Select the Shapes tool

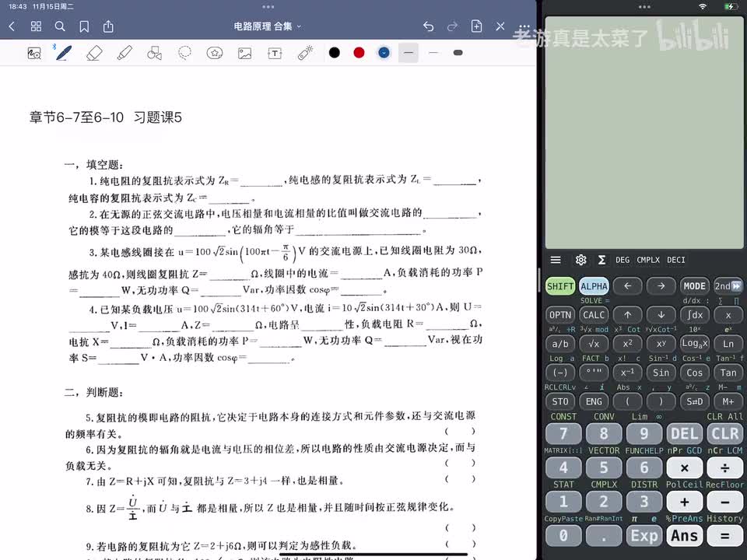point(154,53)
